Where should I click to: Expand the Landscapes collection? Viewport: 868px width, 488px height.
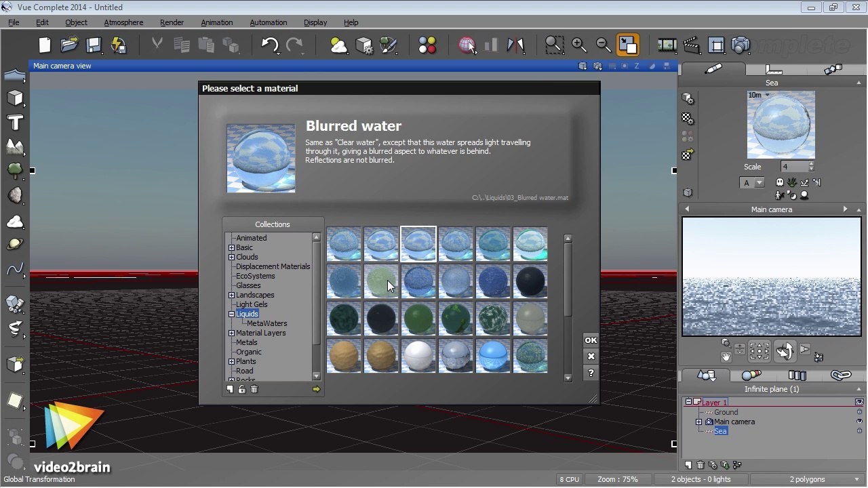[232, 295]
